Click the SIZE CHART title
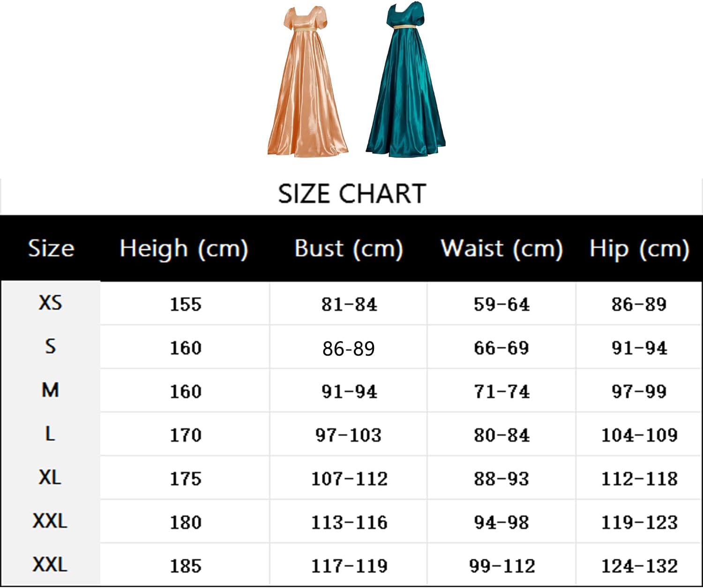703x588 pixels. 351,194
